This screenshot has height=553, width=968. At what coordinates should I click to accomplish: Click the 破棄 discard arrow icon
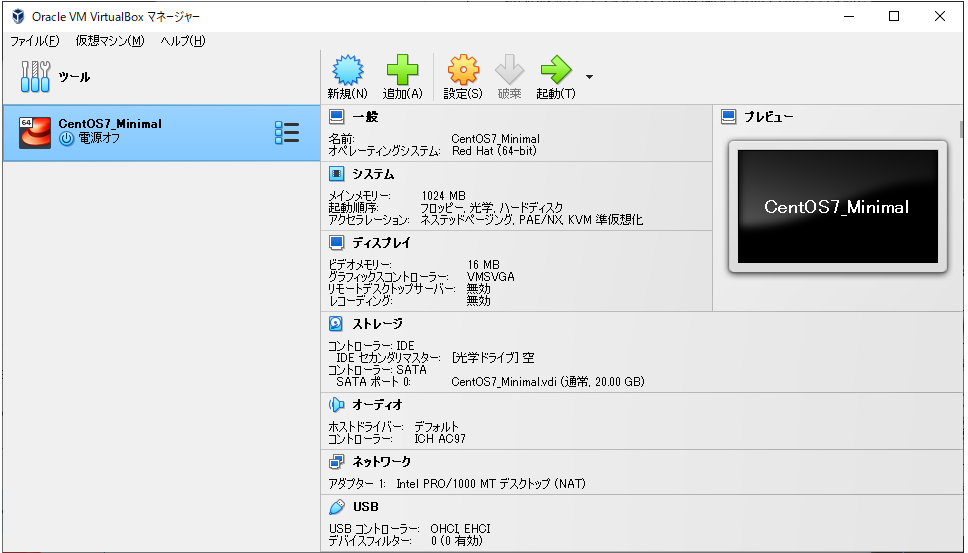pos(509,70)
